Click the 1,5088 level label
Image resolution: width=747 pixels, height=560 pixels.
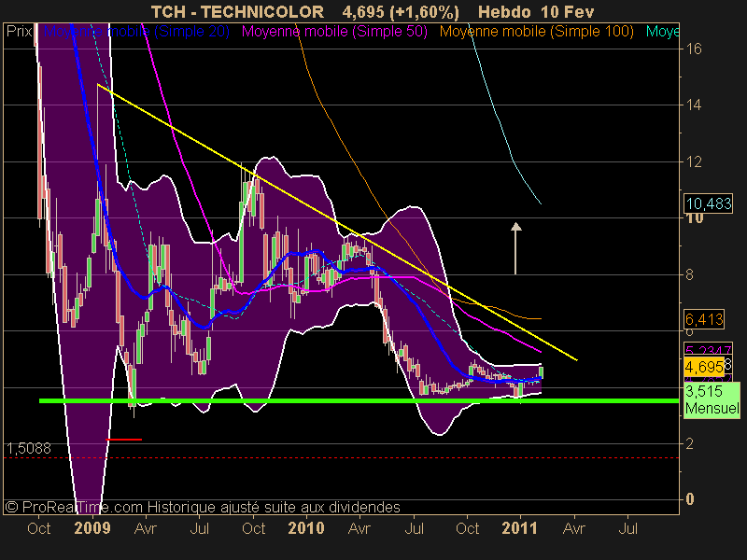point(29,449)
